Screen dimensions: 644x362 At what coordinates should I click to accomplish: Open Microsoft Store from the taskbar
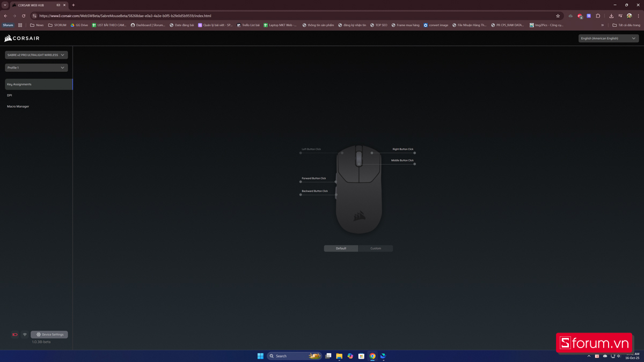[x=361, y=356]
